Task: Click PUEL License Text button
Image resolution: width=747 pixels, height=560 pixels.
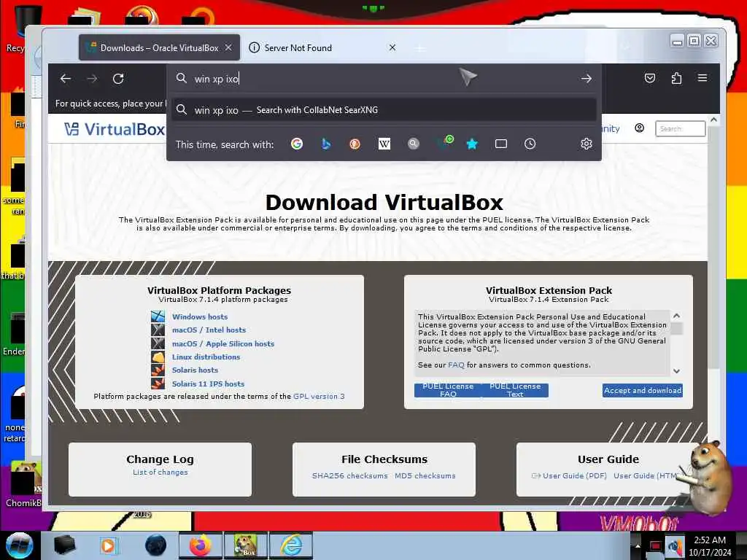Action: click(515, 390)
